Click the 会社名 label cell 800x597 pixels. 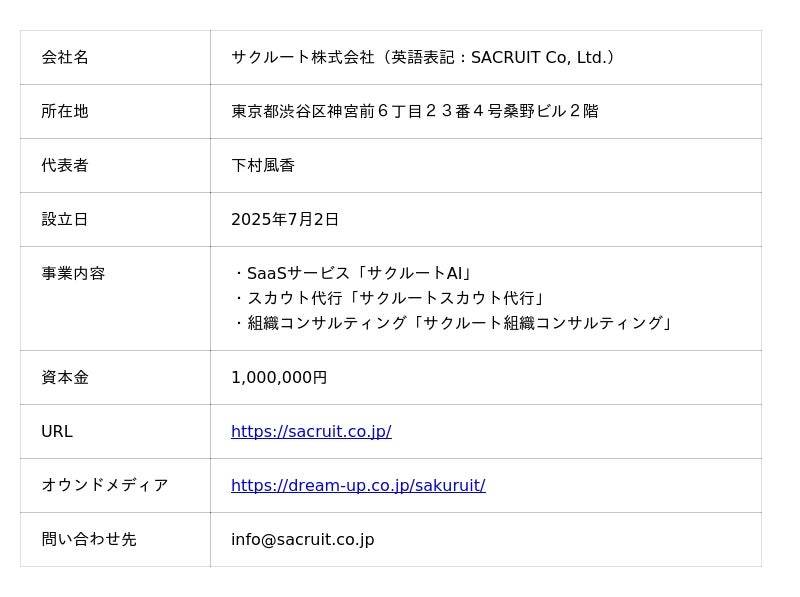65,57
